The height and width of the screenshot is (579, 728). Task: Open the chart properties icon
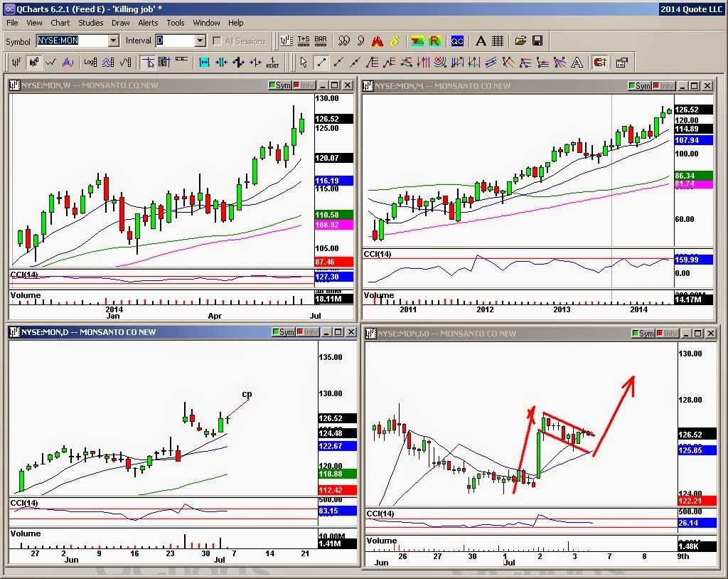tap(621, 63)
